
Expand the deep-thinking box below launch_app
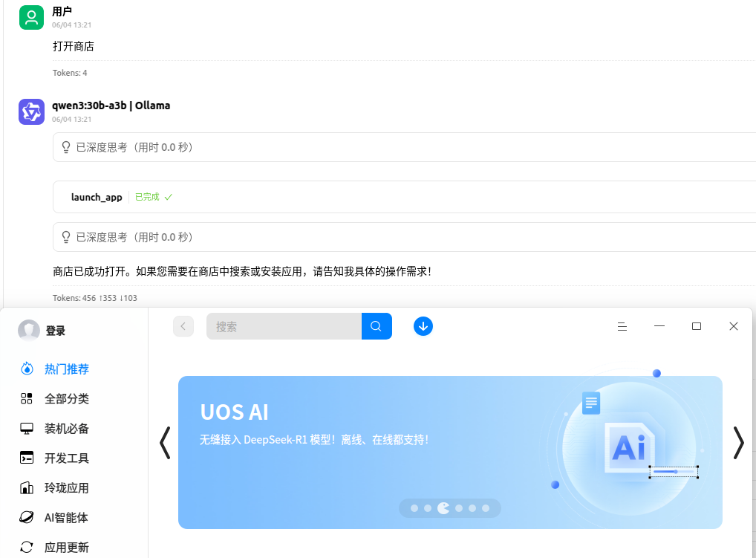tap(404, 237)
